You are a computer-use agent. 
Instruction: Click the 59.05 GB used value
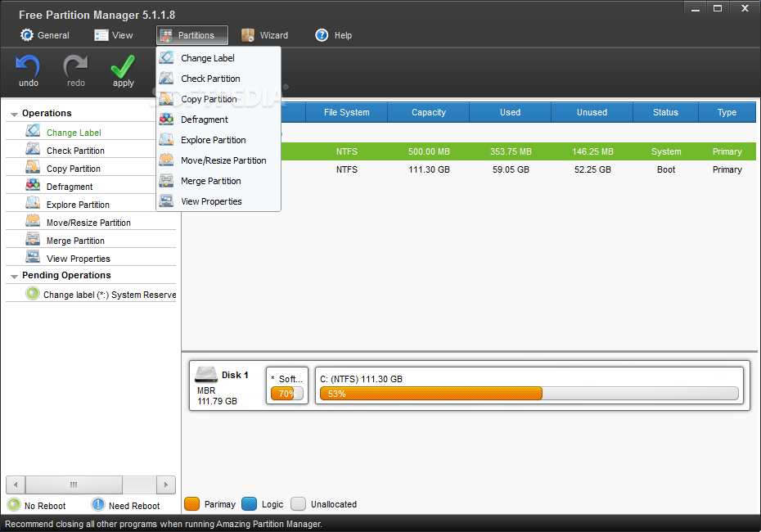coord(511,169)
